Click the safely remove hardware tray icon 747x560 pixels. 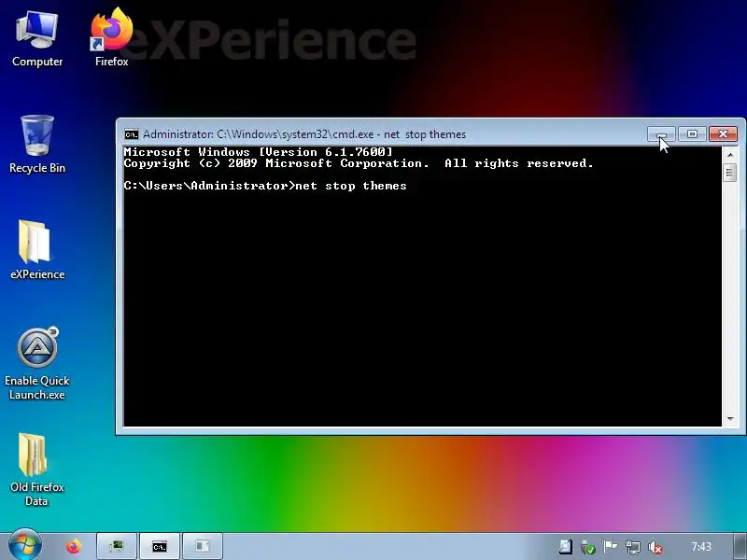coord(588,547)
